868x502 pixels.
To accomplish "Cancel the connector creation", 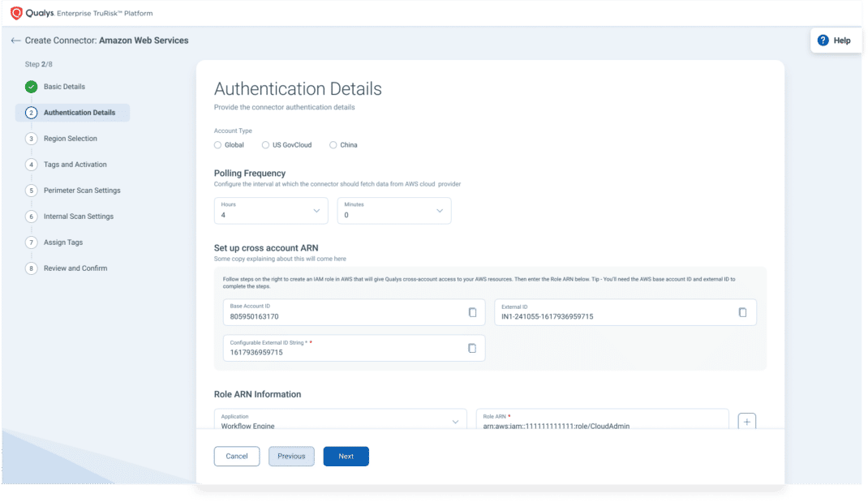I will tap(237, 456).
